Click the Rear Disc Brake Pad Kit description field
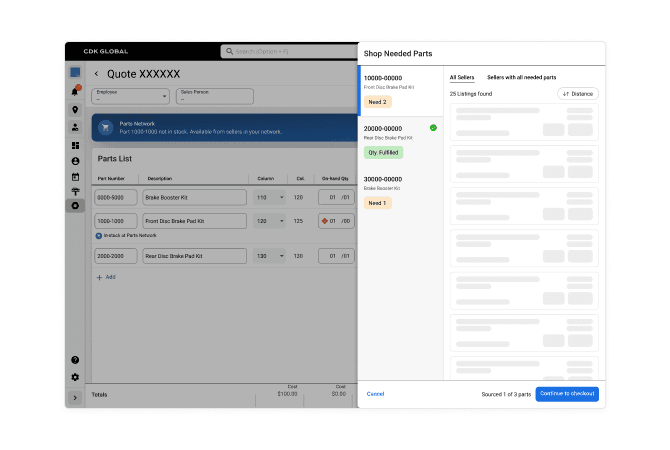Viewport: 670px width, 450px height. click(194, 256)
